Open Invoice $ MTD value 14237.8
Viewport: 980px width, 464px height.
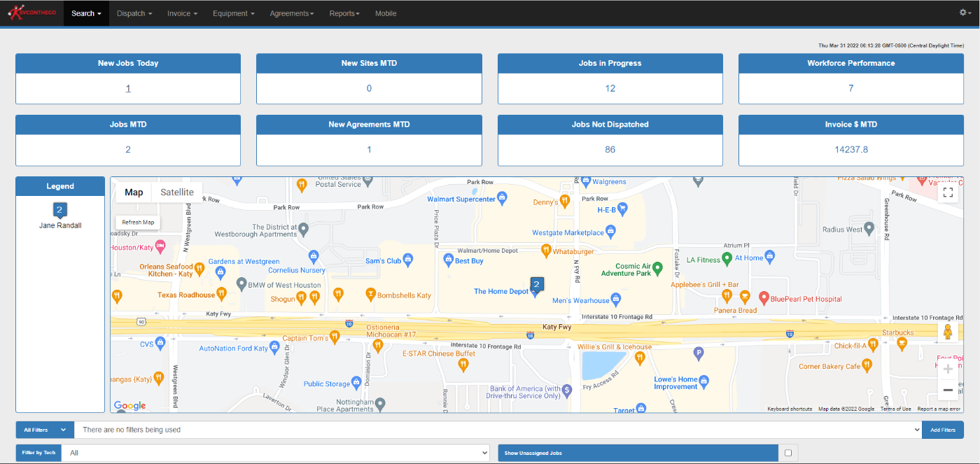(x=851, y=150)
